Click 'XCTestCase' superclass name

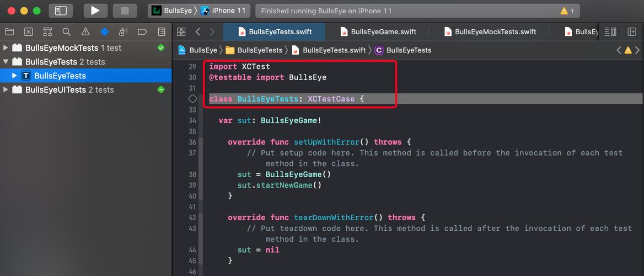point(331,99)
